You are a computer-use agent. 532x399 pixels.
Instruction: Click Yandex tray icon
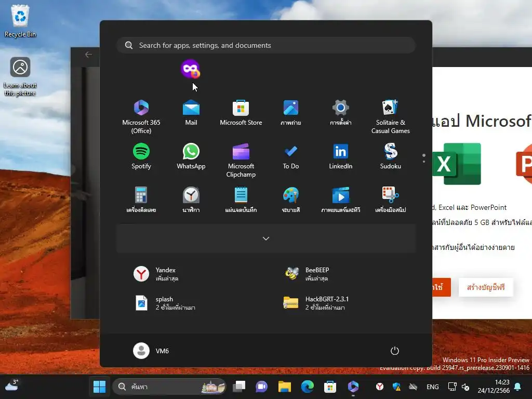pyautogui.click(x=380, y=387)
